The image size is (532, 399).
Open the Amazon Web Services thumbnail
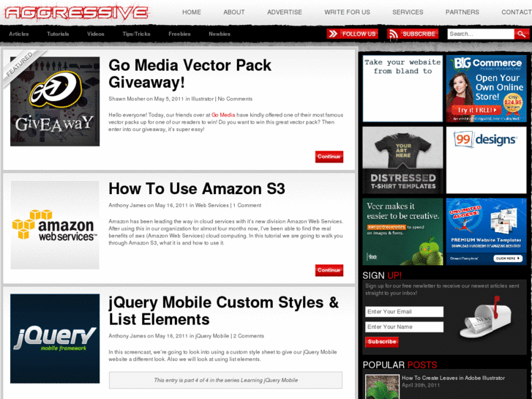coord(55,225)
